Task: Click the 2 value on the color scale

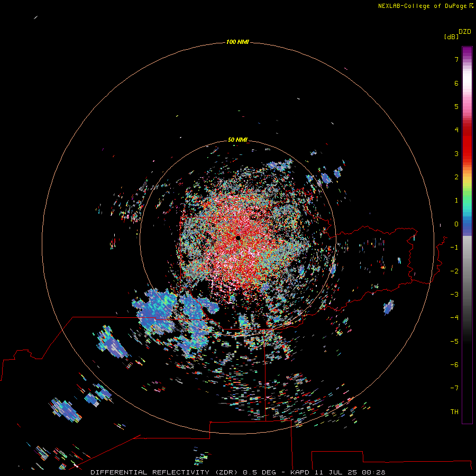Action: (456, 177)
